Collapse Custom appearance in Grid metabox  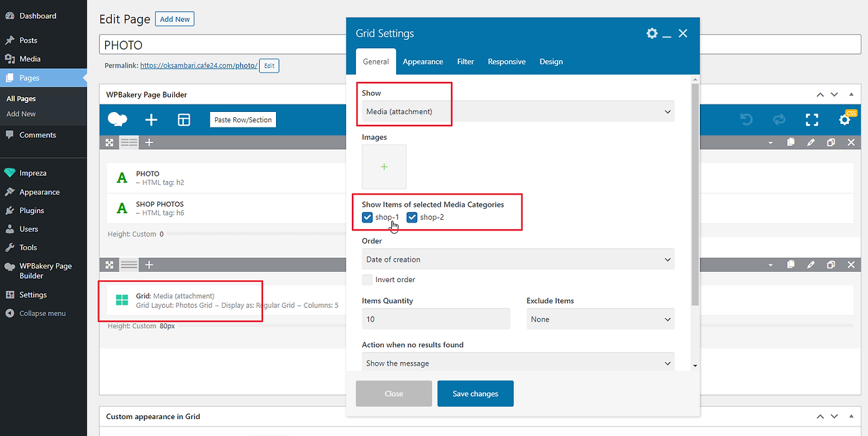851,416
